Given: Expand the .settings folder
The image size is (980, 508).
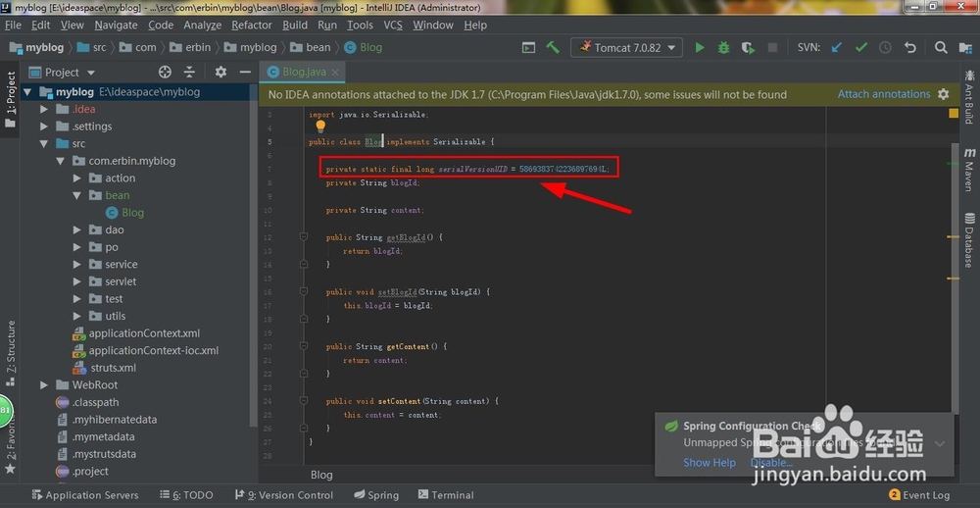Looking at the screenshot, I should coord(44,127).
